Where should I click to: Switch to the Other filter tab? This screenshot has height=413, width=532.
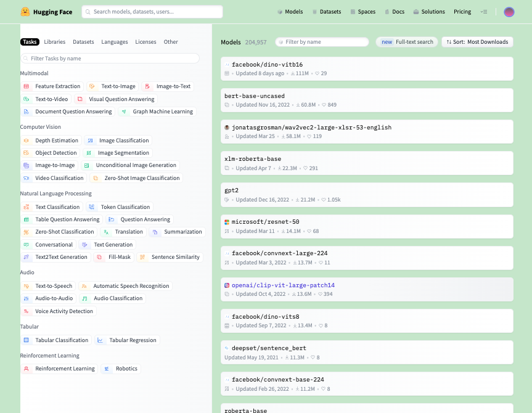point(171,42)
